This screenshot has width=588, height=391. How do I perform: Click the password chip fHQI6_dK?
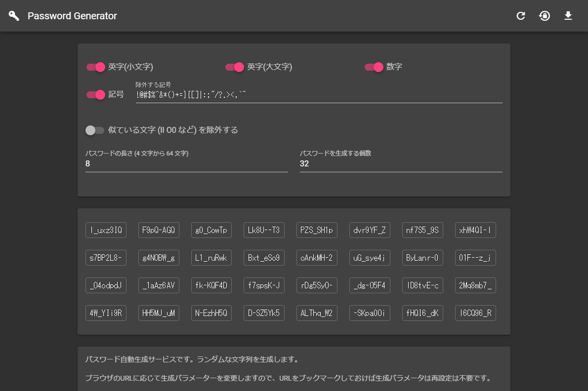tap(422, 313)
